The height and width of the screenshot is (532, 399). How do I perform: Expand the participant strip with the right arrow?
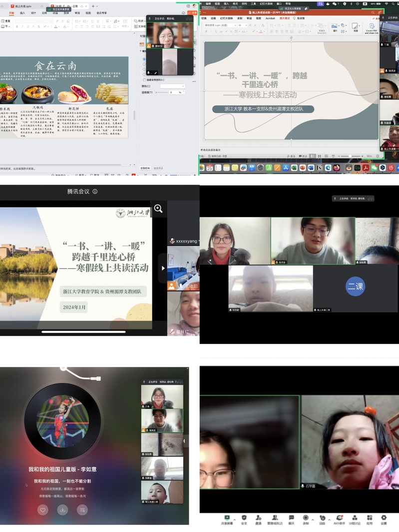(162, 267)
